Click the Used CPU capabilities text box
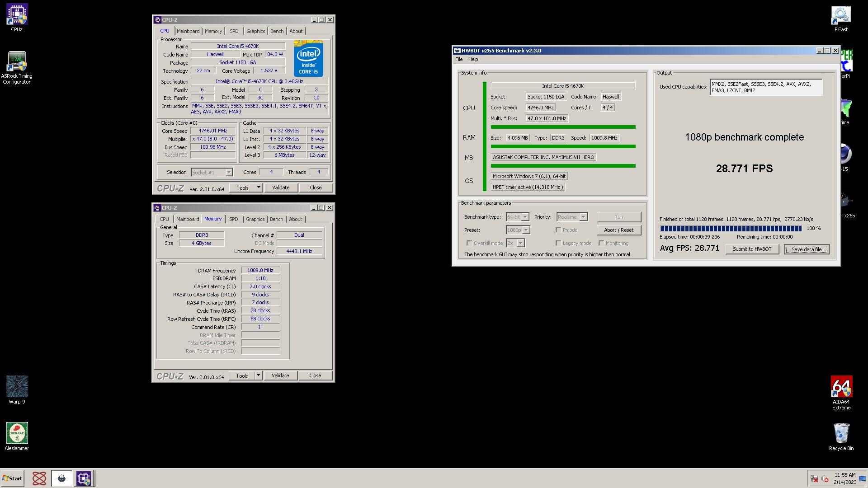Viewport: 868px width, 488px height. coord(766,87)
